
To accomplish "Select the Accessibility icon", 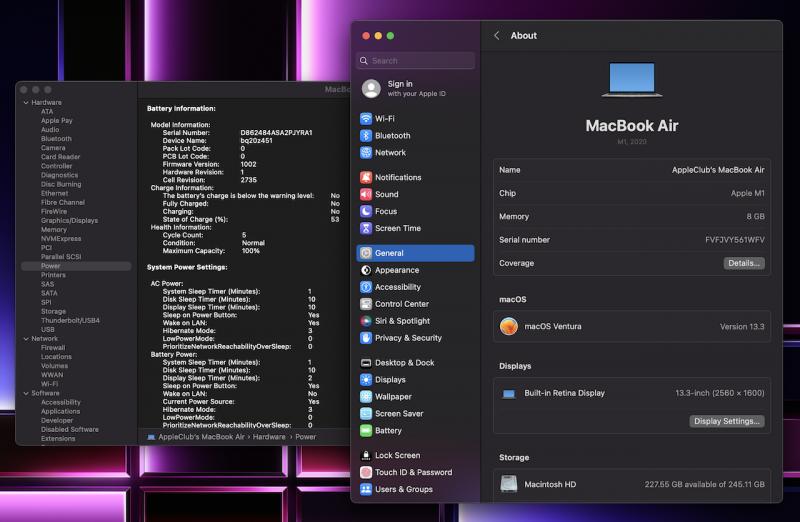I will tap(367, 287).
